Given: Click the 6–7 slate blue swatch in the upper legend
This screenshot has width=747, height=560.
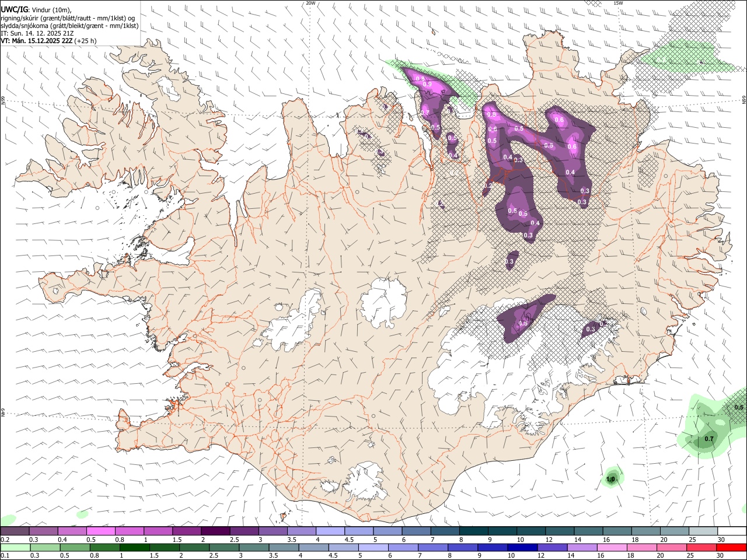Looking at the screenshot, I should [417, 531].
